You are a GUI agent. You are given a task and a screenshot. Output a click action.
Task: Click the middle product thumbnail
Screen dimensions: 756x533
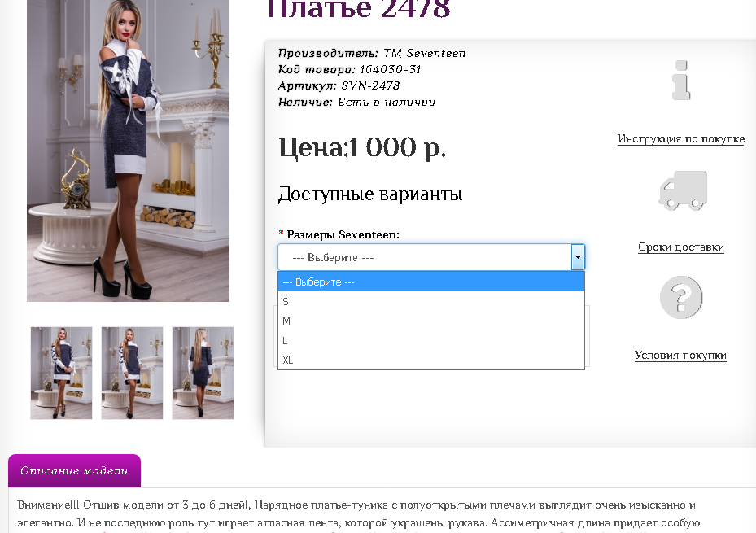click(132, 373)
